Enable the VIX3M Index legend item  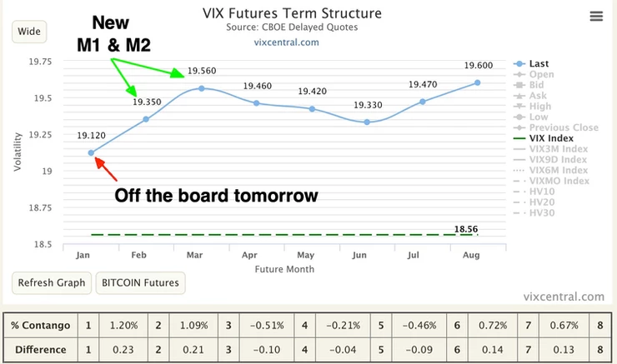click(559, 149)
